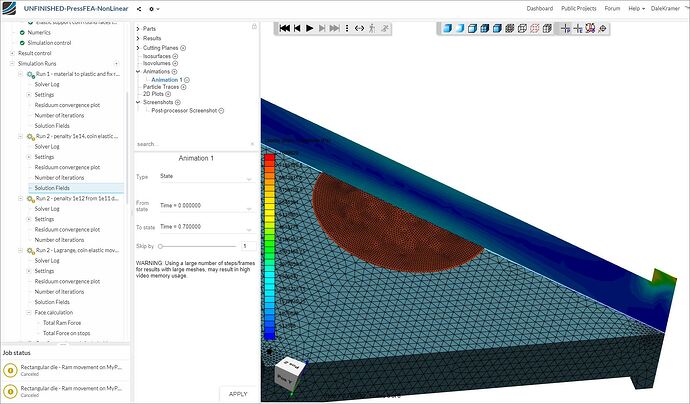Select second blue solid view icon
This screenshot has width=690, height=404.
point(459,28)
